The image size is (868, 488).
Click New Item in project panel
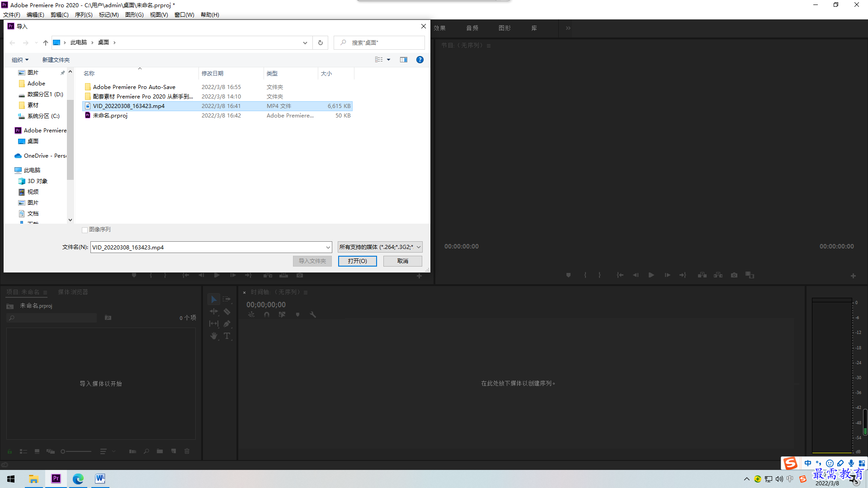coord(174,451)
